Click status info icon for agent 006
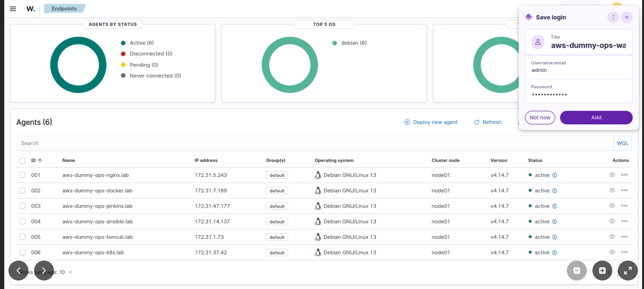Screen dimensions: 644x289 [x=555, y=253]
